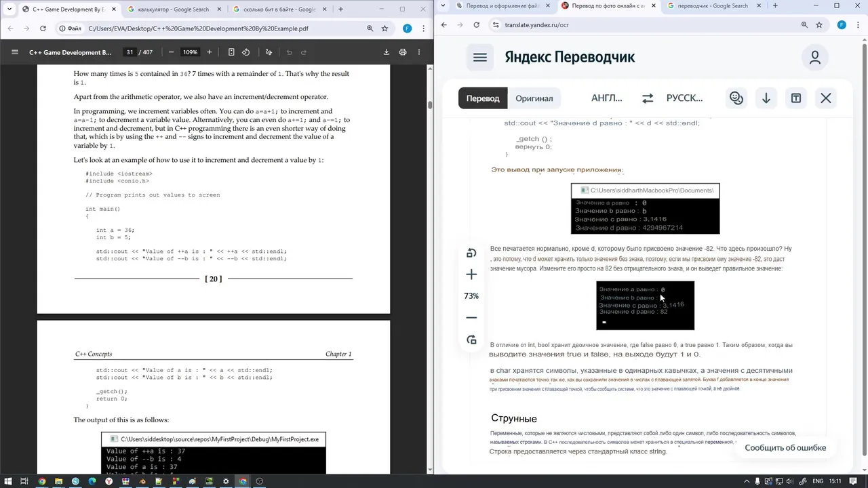Click 'Сообщить об ошибке' button

pos(785,447)
